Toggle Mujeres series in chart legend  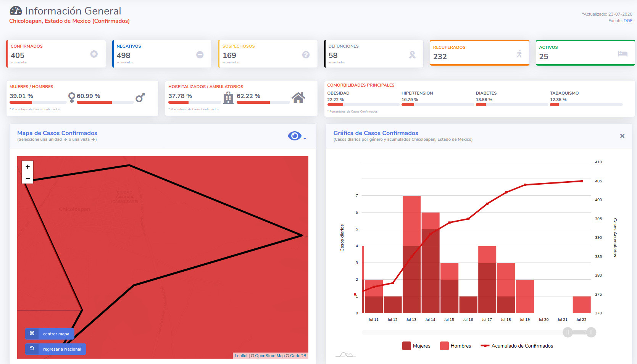click(x=416, y=346)
